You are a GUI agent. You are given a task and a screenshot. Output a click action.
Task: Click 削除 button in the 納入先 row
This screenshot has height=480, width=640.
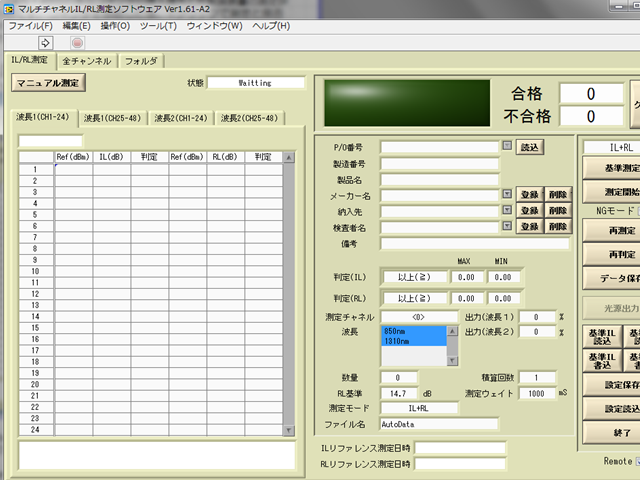558,211
